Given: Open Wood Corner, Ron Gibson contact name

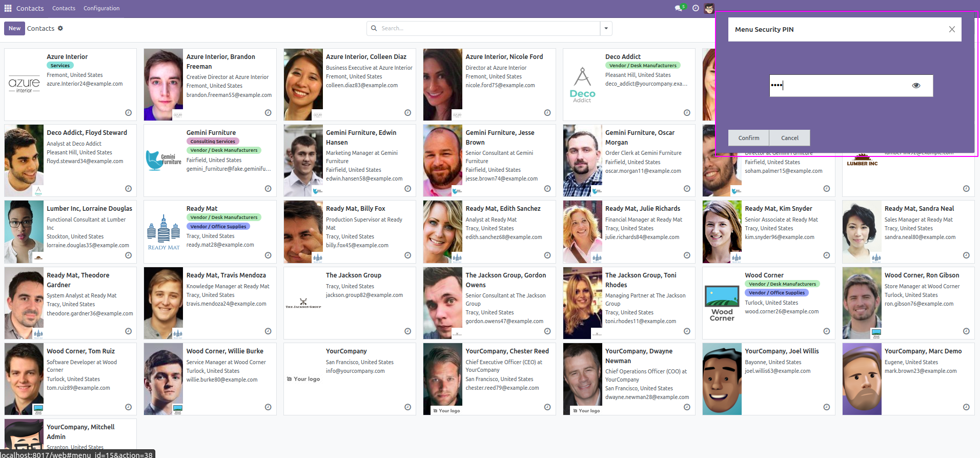Looking at the screenshot, I should coord(922,275).
